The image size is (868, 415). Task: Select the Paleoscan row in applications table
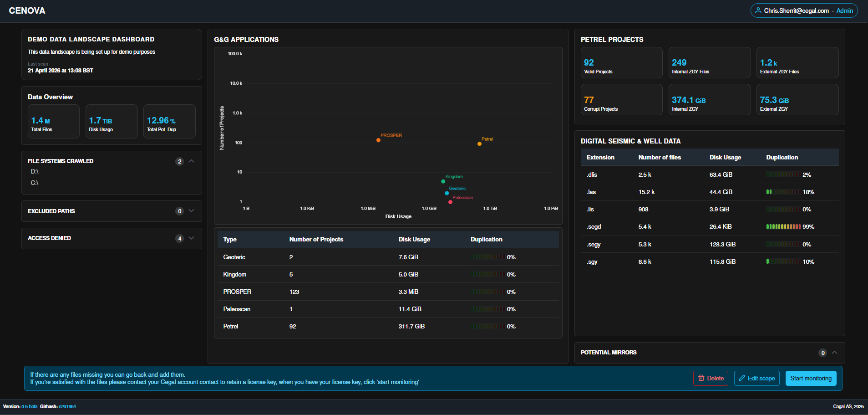pyautogui.click(x=388, y=309)
